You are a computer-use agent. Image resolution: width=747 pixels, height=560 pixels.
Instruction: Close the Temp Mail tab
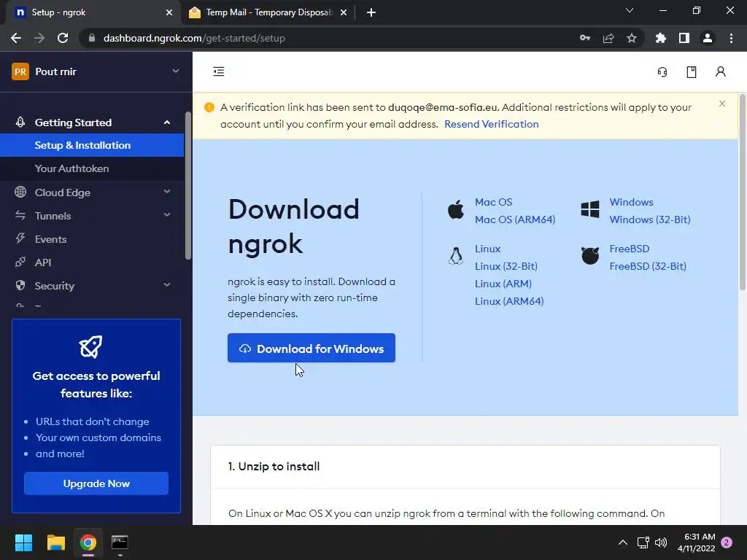(343, 12)
